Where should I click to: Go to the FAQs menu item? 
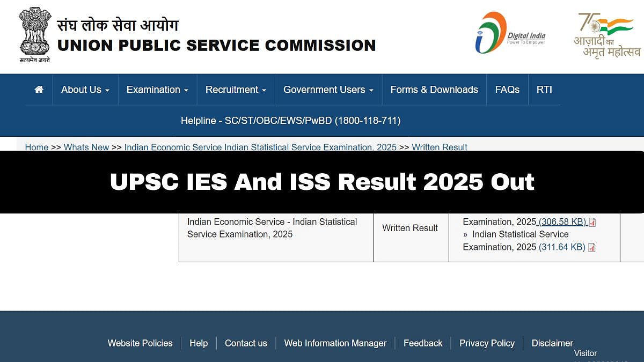point(507,90)
